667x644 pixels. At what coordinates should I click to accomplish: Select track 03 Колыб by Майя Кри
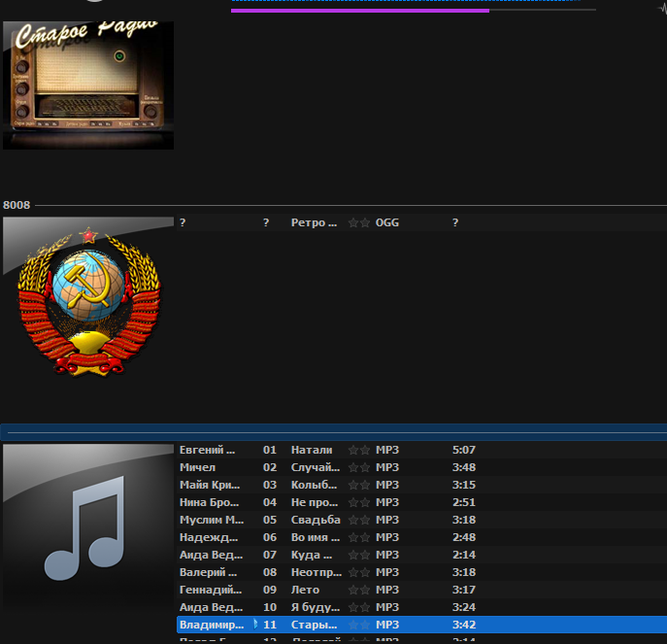[x=421, y=485]
